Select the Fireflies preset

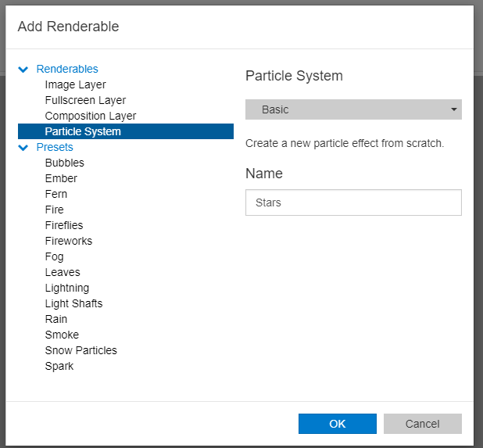tap(64, 225)
